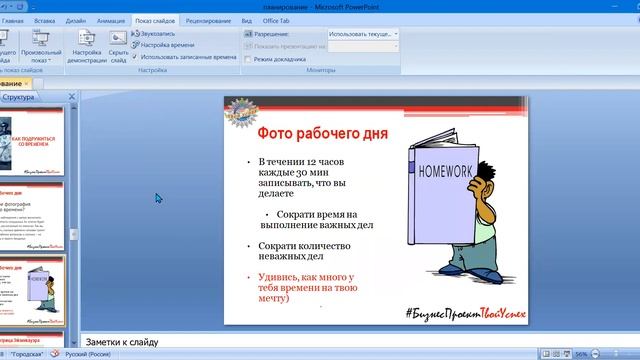Click the bullet Сократи время на выполнение
Viewport: 640px width, 360px height.
pyautogui.click(x=317, y=220)
